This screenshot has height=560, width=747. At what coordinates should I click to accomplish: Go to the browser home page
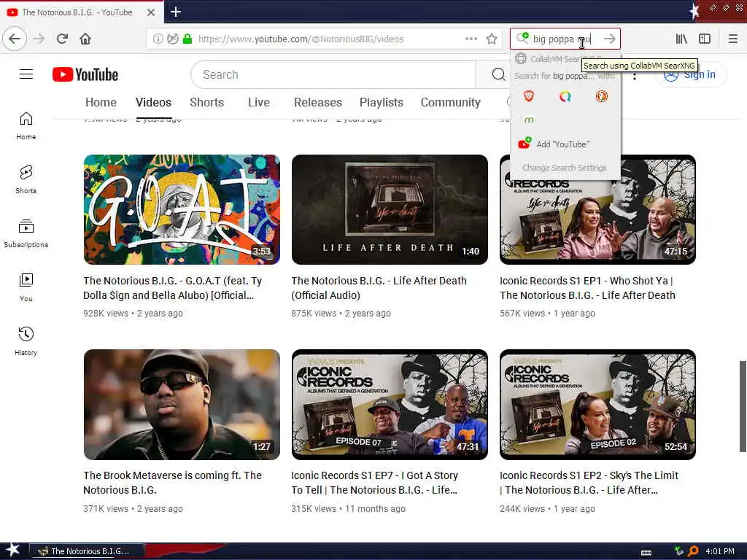pos(85,39)
